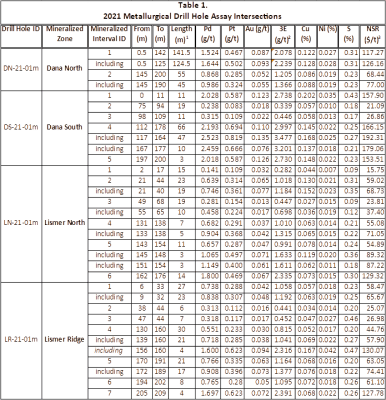Select the 'Dana North' zone cell
Viewport: 386px width, 400px height.
65,68
